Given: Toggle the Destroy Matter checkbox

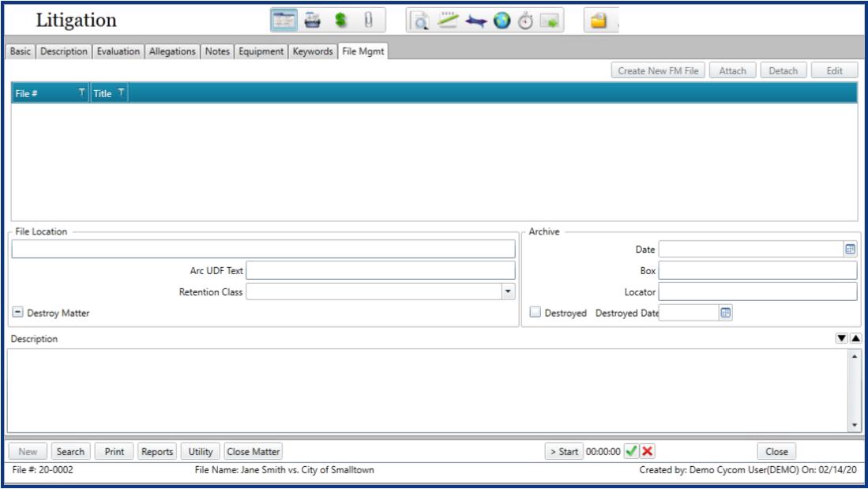Looking at the screenshot, I should point(17,312).
